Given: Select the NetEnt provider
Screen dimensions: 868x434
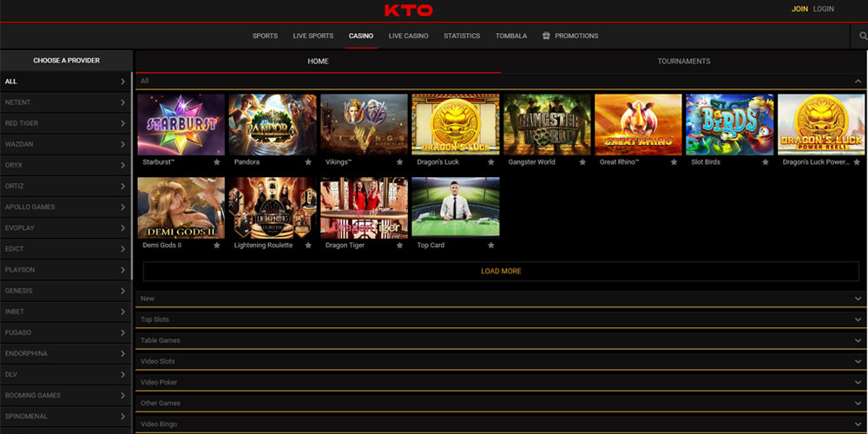Looking at the screenshot, I should [65, 102].
